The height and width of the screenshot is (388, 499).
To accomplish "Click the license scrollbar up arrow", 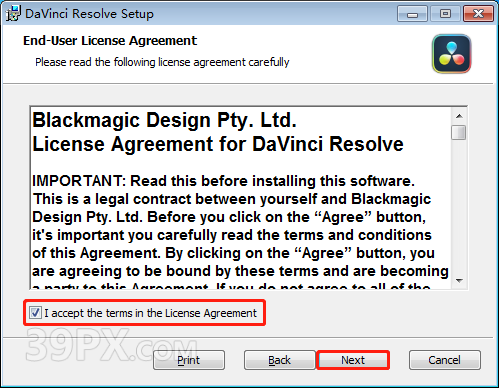I will 459,116.
